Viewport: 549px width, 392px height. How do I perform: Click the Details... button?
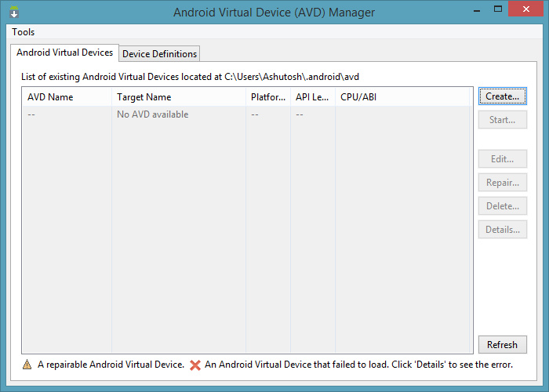click(x=503, y=230)
